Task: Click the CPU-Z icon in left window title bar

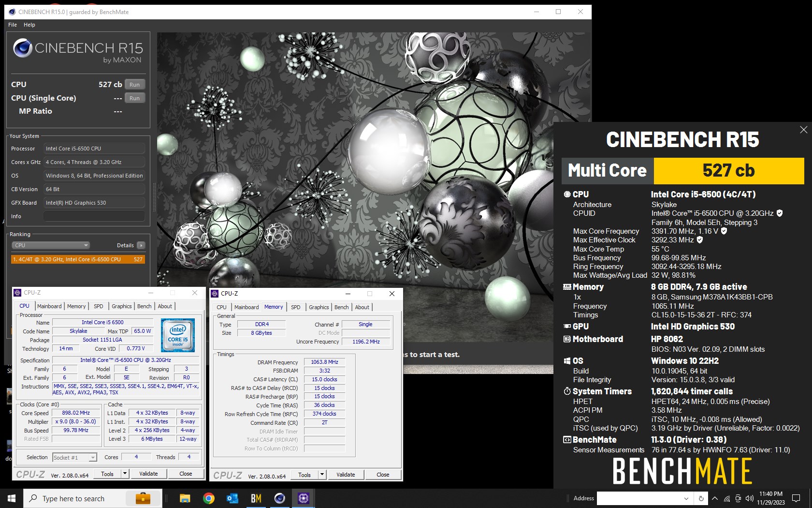Action: [17, 293]
